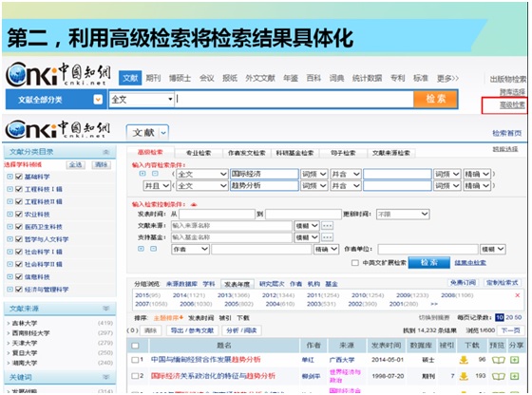Check the select-all box in results header

(x=135, y=346)
